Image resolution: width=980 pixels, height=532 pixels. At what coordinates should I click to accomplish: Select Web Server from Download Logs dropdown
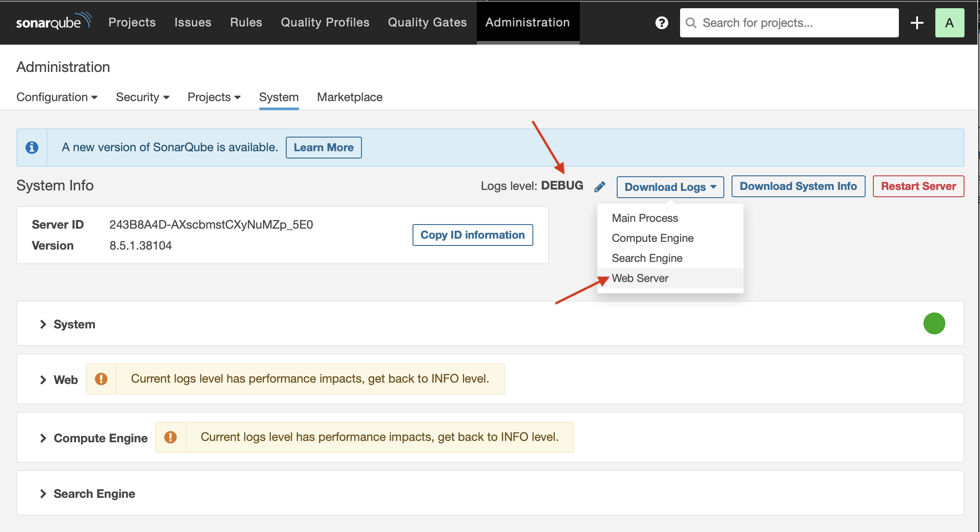point(640,278)
